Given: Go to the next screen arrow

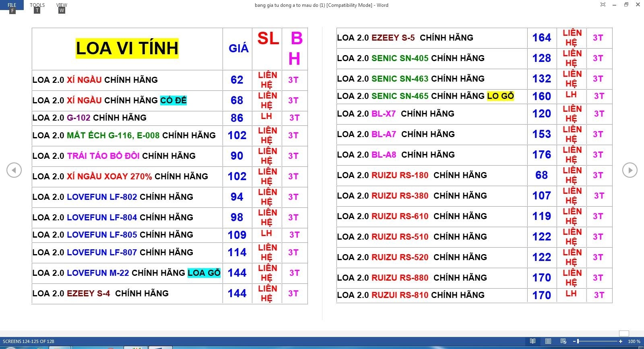Looking at the screenshot, I should (x=630, y=170).
